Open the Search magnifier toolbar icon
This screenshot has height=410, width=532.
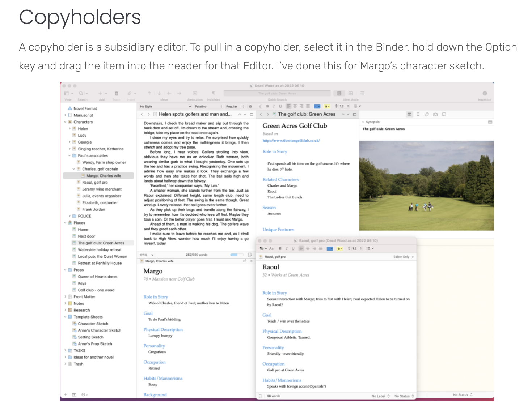81,93
